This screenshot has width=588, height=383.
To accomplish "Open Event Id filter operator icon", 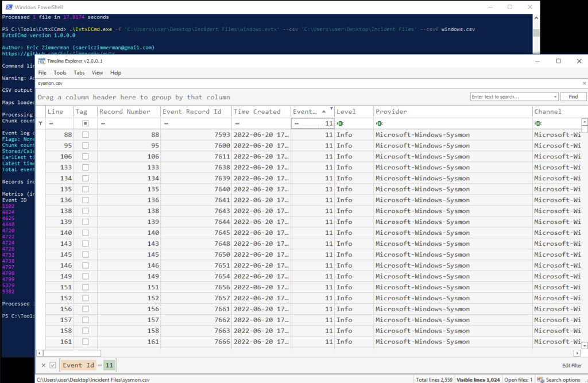I will [x=296, y=123].
